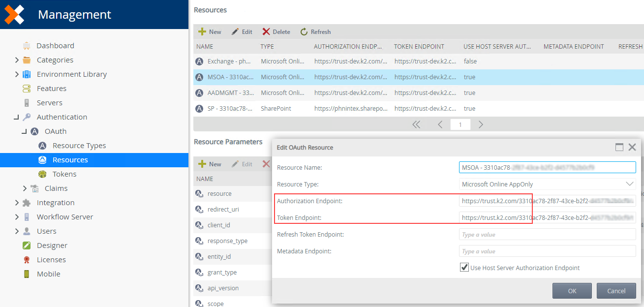Cancel the Edit OAuth Resource dialog
Image resolution: width=644 pixels, height=307 pixels.
click(616, 291)
